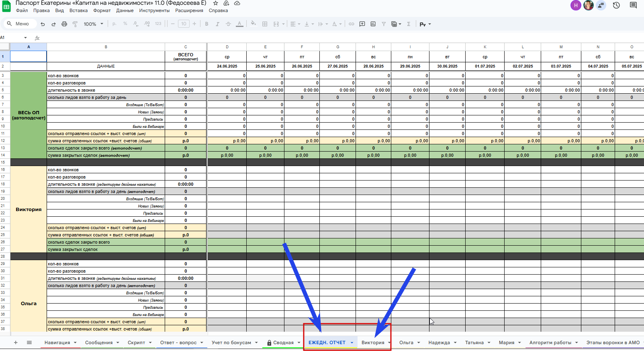Insert a comment via toolbar icon

[362, 24]
